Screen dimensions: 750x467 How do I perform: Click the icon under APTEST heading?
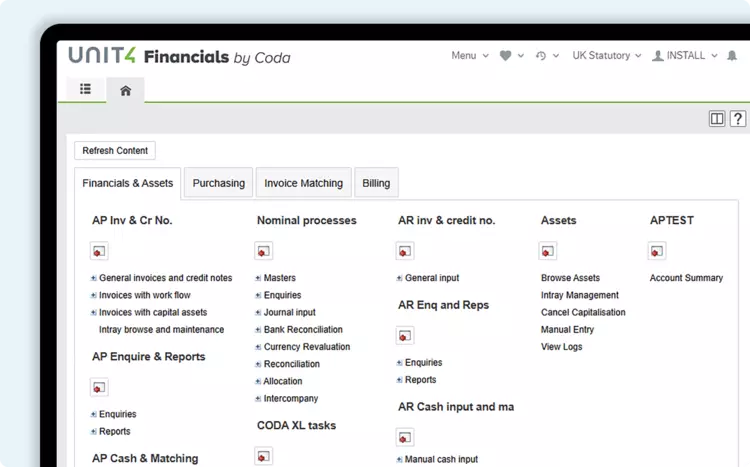coord(657,251)
